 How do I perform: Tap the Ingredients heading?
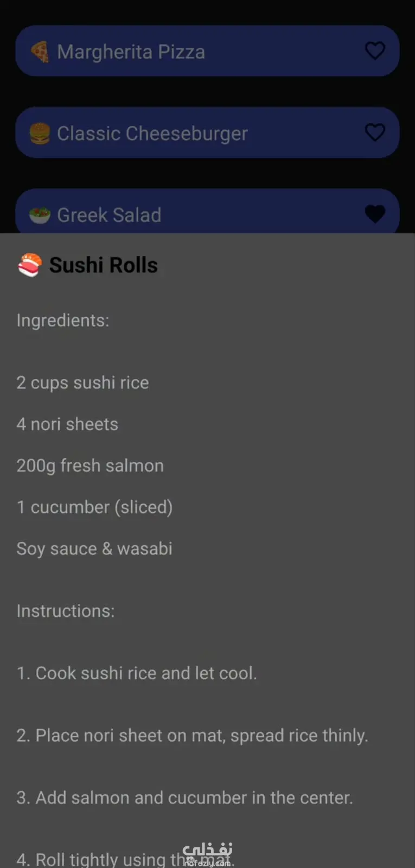click(x=63, y=321)
